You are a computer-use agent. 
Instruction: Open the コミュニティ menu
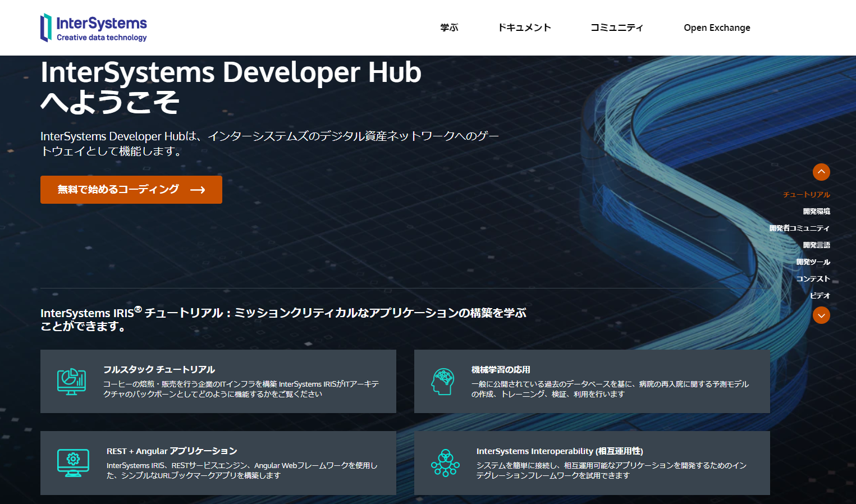click(x=617, y=28)
